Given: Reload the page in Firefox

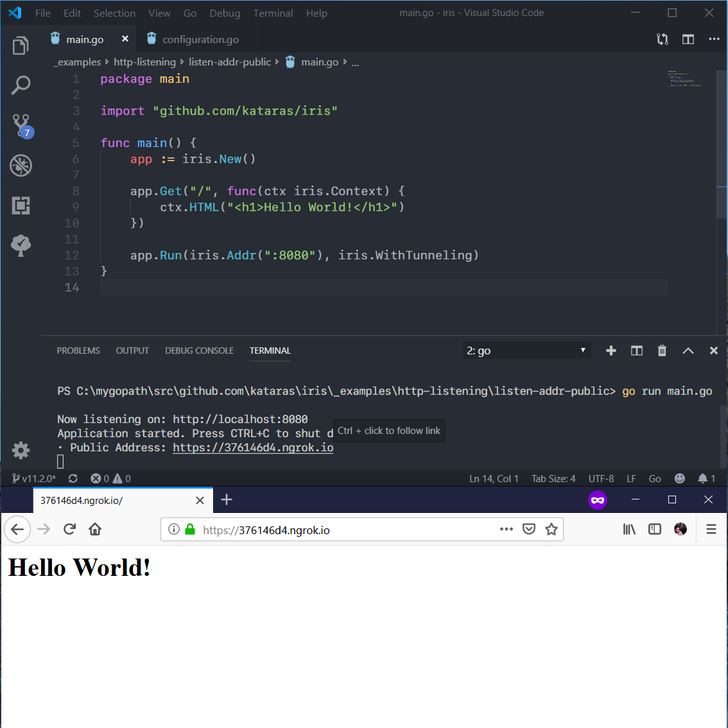Looking at the screenshot, I should pyautogui.click(x=69, y=529).
